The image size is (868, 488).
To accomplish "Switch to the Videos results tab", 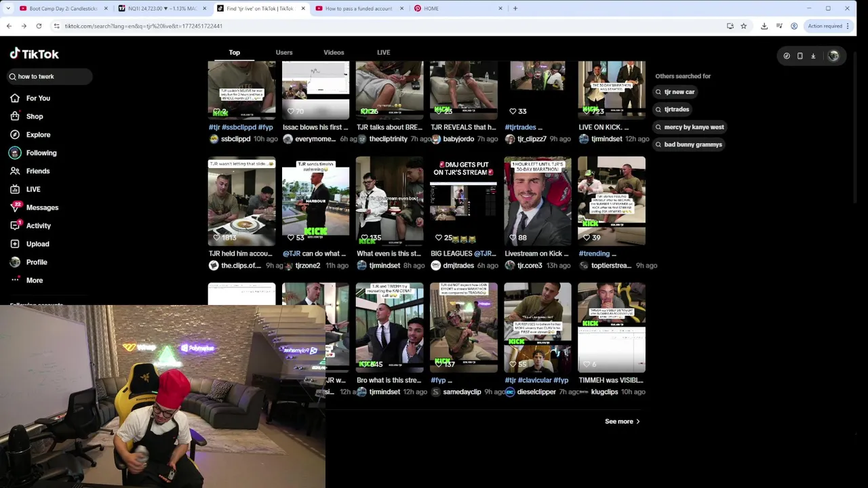I will [334, 52].
